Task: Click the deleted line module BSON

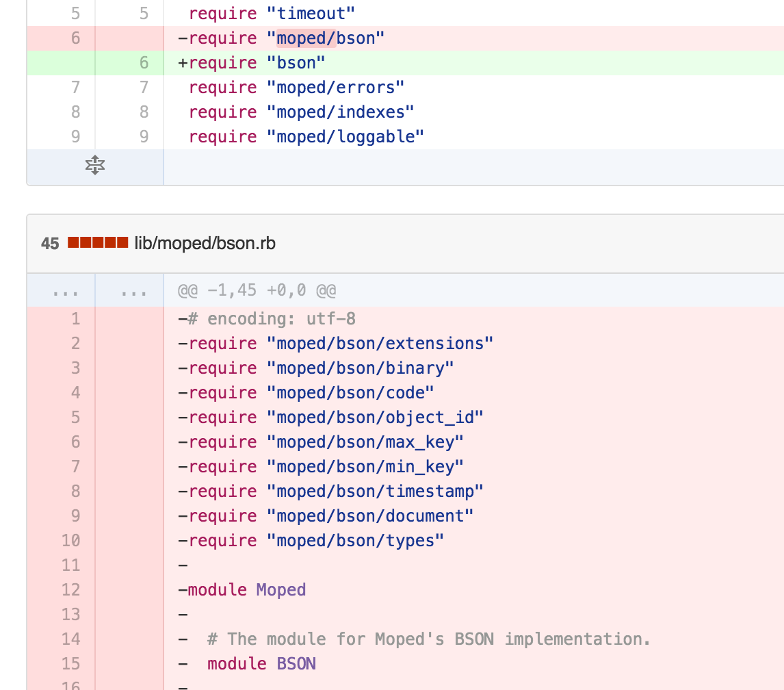Action: (261, 664)
